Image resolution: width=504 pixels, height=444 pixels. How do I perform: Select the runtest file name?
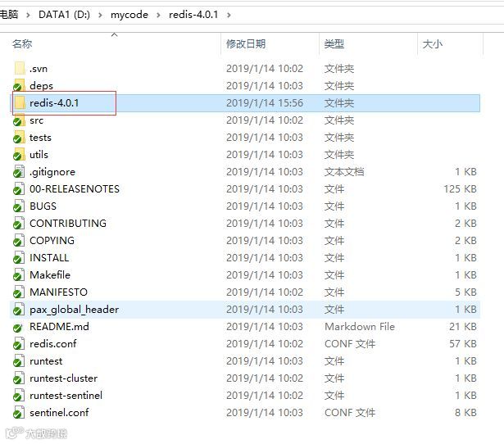pyautogui.click(x=46, y=361)
